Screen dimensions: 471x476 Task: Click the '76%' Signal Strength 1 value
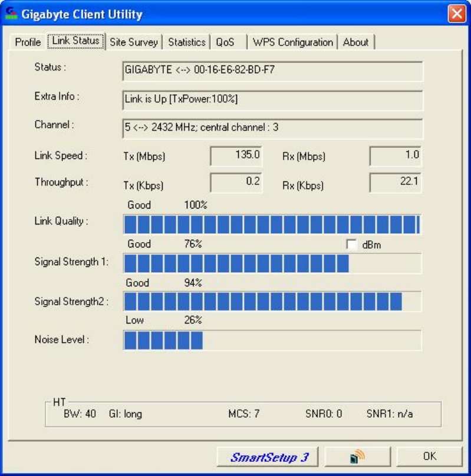tap(193, 244)
